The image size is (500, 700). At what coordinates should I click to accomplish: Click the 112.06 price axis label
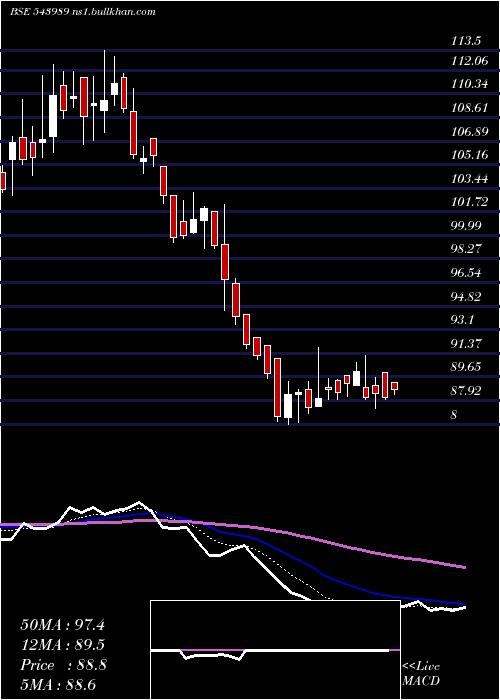469,61
